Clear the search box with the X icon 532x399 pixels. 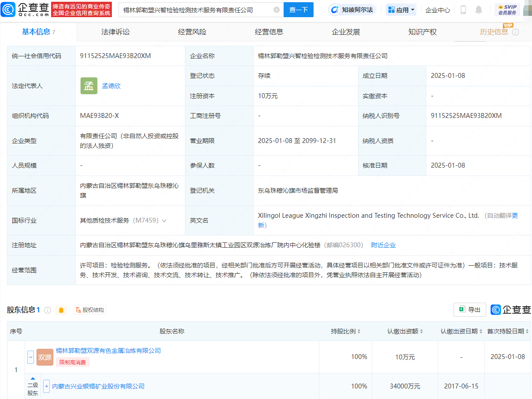(x=277, y=10)
